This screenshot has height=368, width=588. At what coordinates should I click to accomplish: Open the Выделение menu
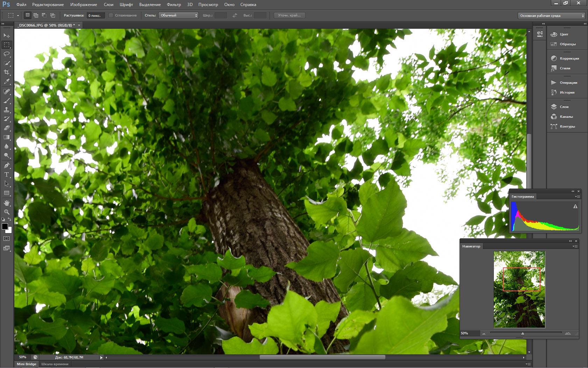point(150,5)
